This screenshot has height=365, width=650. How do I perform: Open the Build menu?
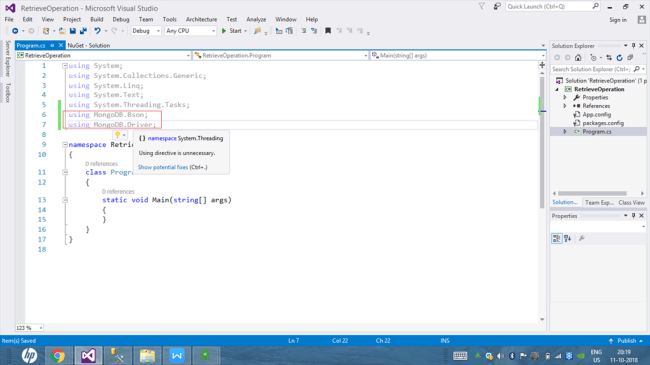[x=97, y=19]
